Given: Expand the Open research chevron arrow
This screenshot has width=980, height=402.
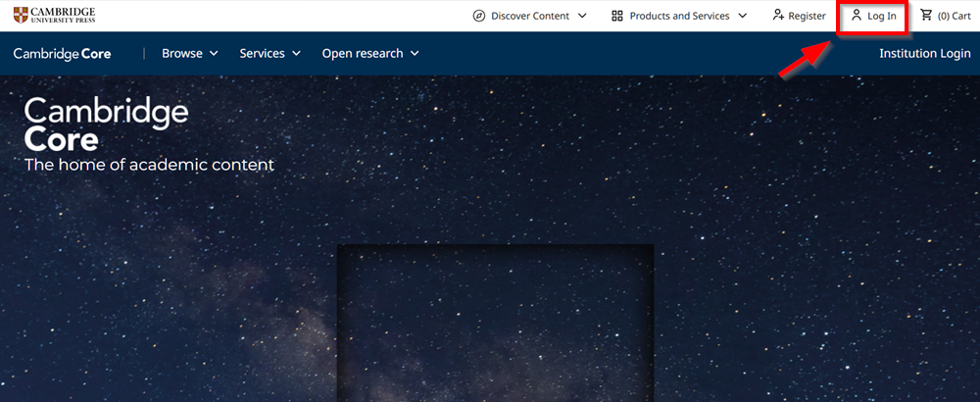Looking at the screenshot, I should [x=415, y=54].
